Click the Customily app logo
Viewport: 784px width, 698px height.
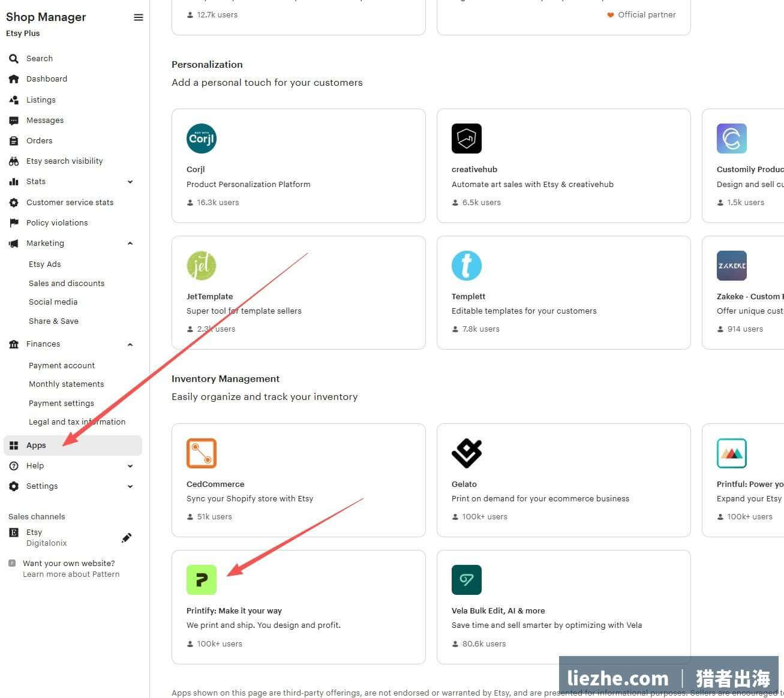point(732,139)
